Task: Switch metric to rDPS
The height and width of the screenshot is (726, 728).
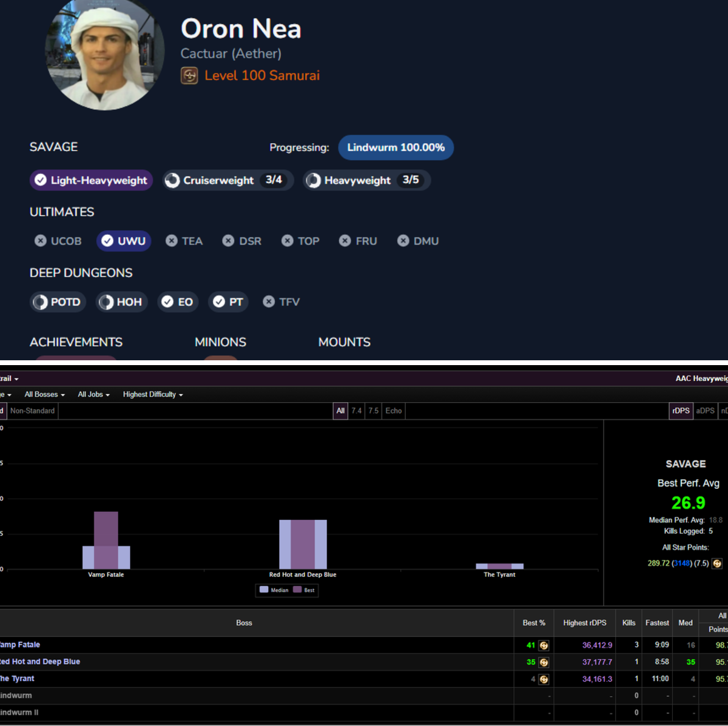Action: (681, 411)
